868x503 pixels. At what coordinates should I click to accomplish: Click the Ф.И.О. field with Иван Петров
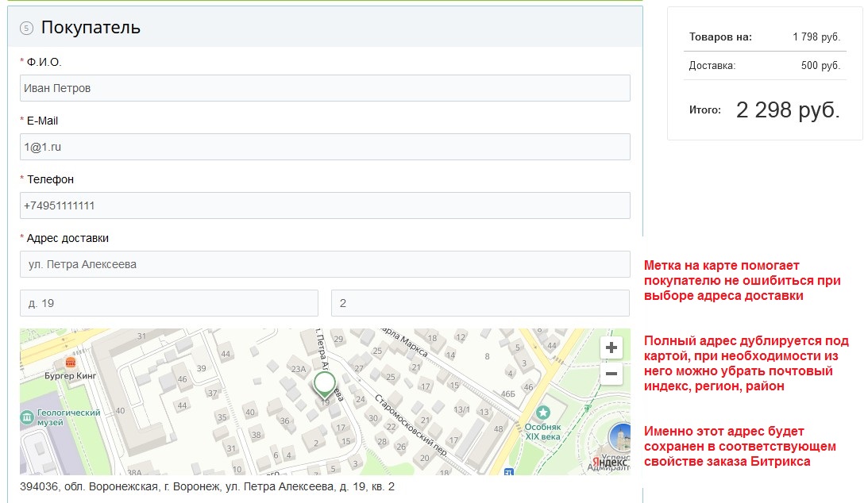pos(325,88)
